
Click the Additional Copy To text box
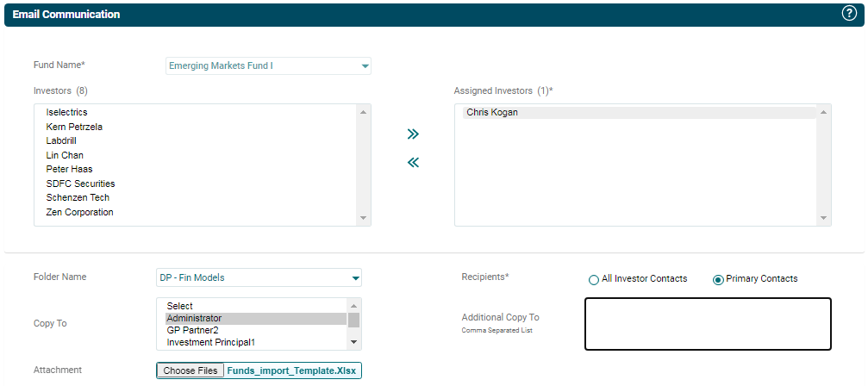point(708,324)
